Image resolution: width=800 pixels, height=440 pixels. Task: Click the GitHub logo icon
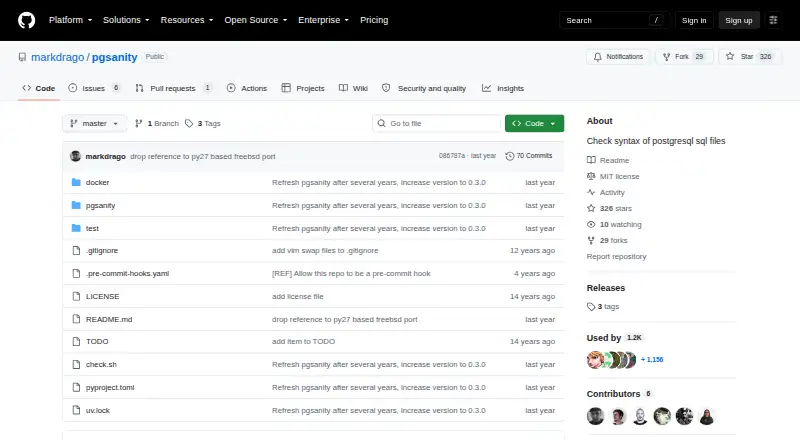click(x=27, y=20)
